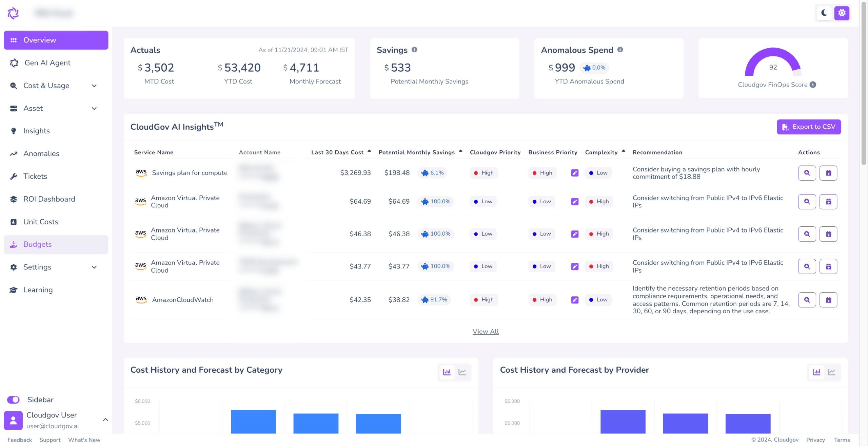Viewport: 868px width, 446px height.
Task: Click Export to CSV button
Action: click(x=809, y=127)
